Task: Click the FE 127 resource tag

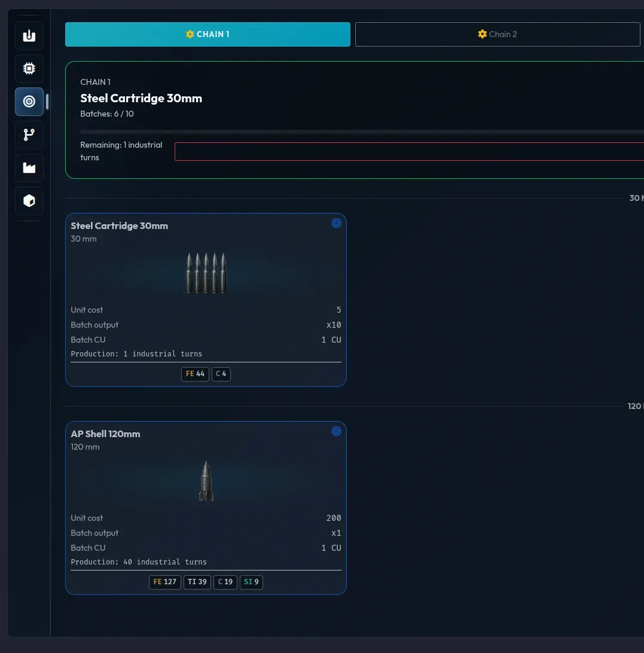Action: tap(165, 582)
